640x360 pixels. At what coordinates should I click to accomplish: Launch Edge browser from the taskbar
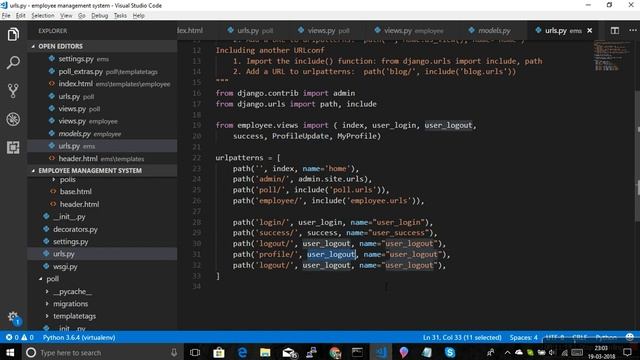point(242,352)
